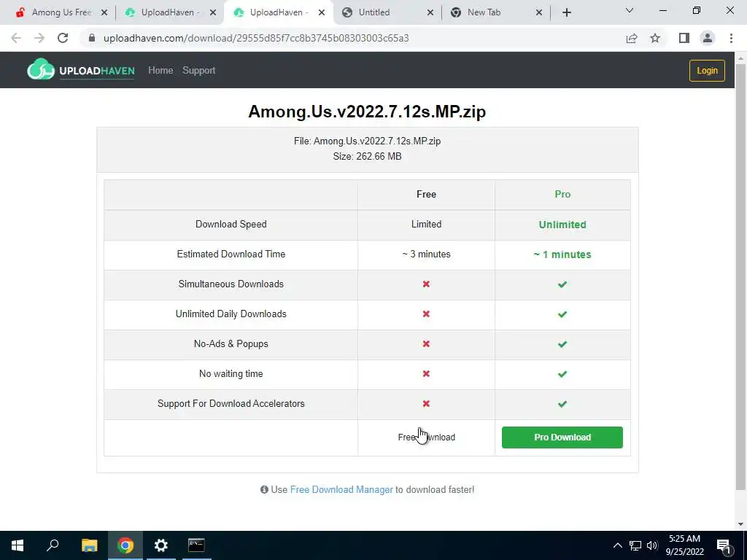Click the Pro column header
747x560 pixels.
(x=562, y=194)
